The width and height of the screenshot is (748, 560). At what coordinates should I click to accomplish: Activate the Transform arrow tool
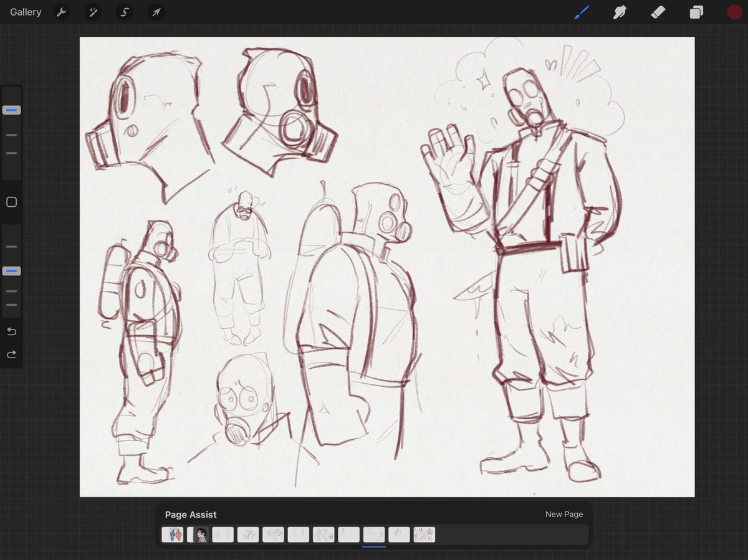pyautogui.click(x=156, y=12)
